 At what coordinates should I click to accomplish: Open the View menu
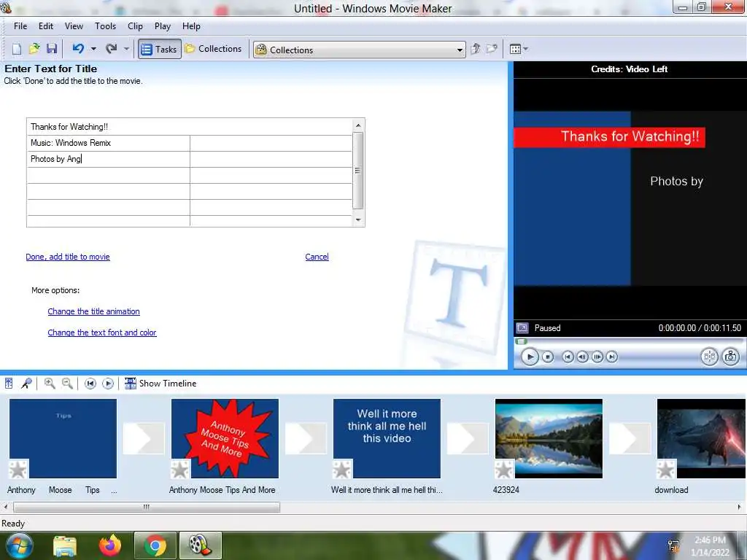74,26
